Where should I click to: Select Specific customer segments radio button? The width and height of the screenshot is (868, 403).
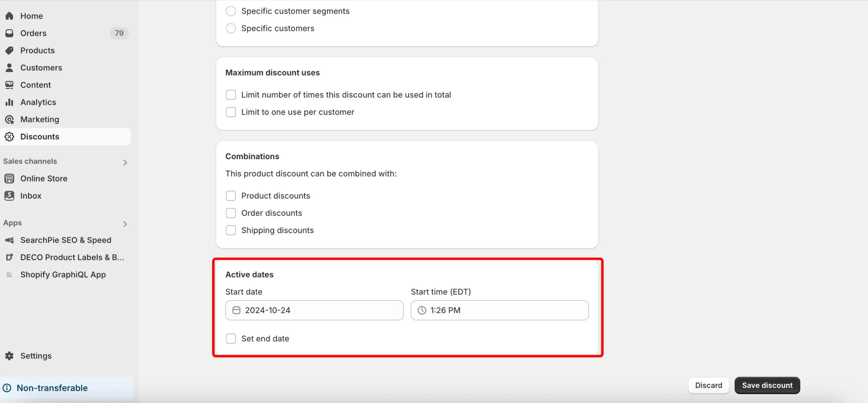pos(231,11)
